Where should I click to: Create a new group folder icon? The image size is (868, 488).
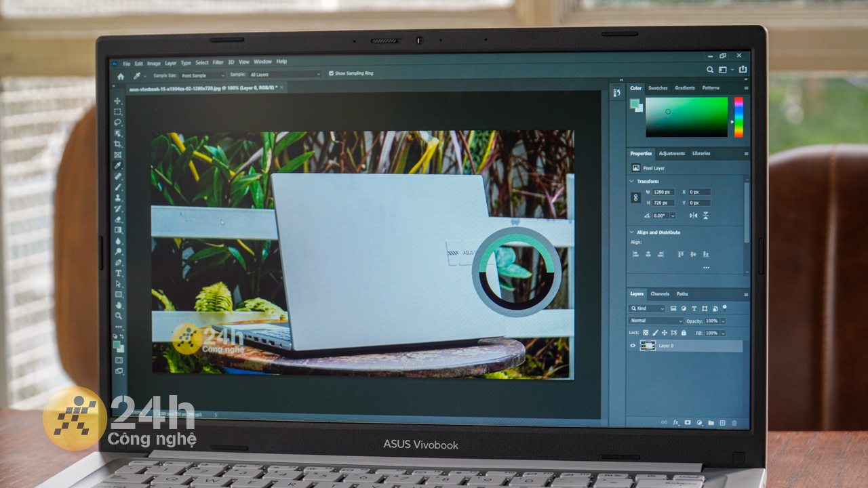(x=711, y=423)
